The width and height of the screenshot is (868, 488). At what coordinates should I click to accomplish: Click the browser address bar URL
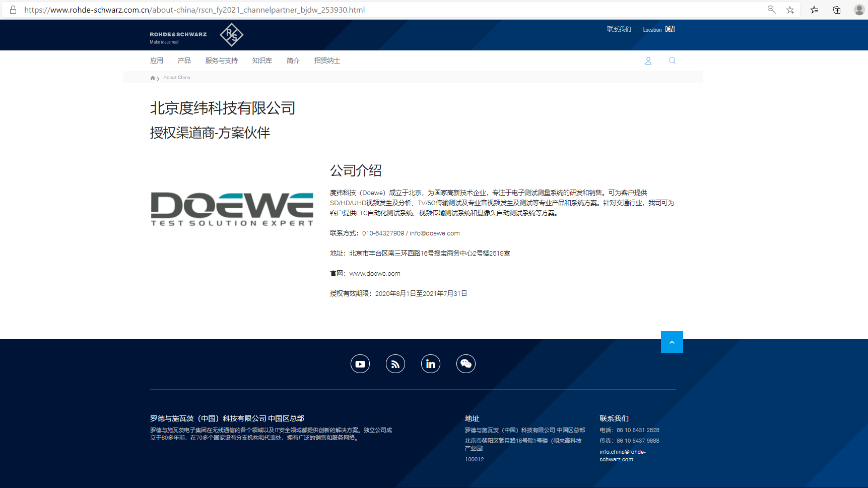[194, 10]
